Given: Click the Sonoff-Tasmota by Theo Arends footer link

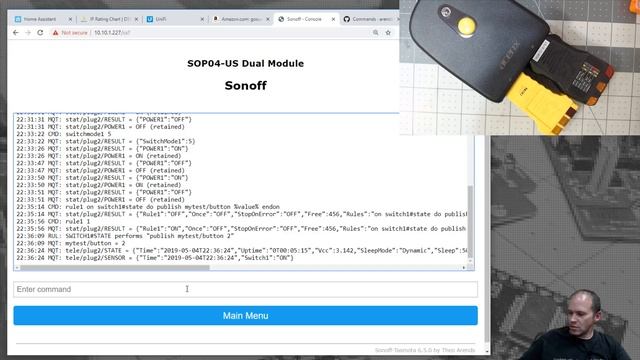Looking at the screenshot, I should pyautogui.click(x=425, y=350).
